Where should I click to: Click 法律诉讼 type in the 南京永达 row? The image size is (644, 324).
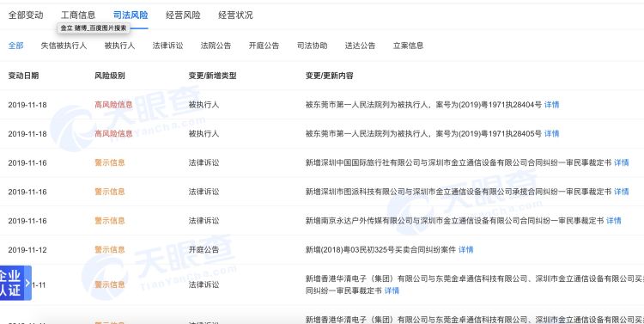point(204,221)
